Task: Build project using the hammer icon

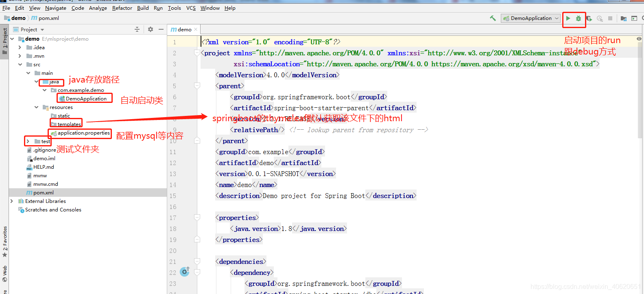Action: pyautogui.click(x=493, y=18)
